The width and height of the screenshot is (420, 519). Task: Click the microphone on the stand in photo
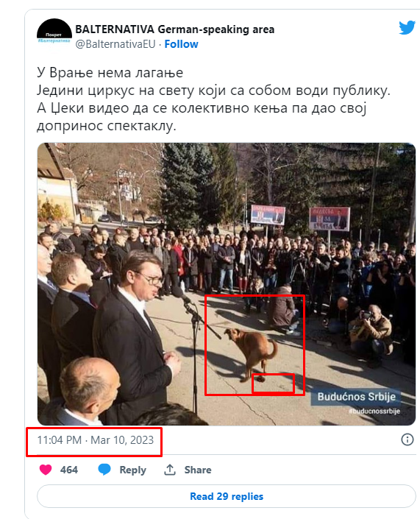tap(181, 294)
